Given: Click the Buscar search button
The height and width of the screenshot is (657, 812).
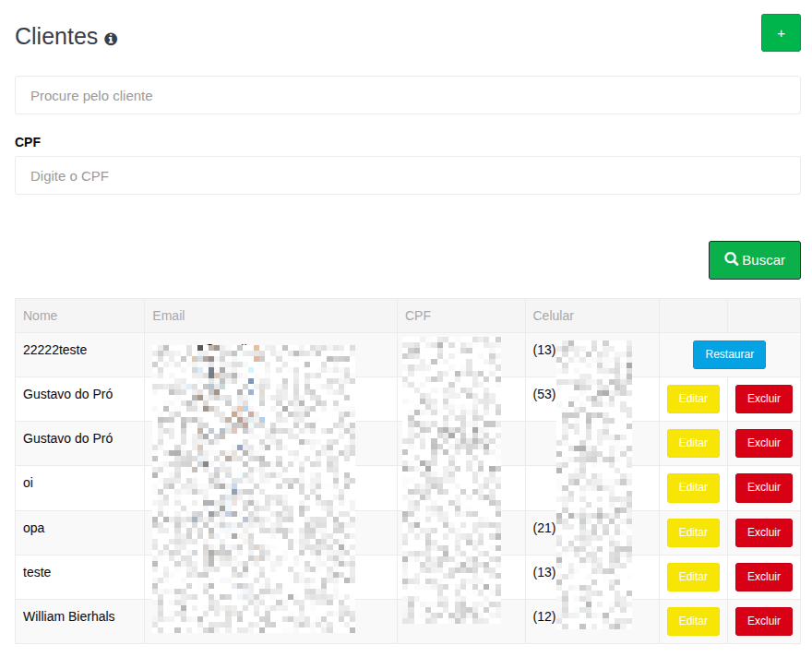Looking at the screenshot, I should pyautogui.click(x=754, y=260).
